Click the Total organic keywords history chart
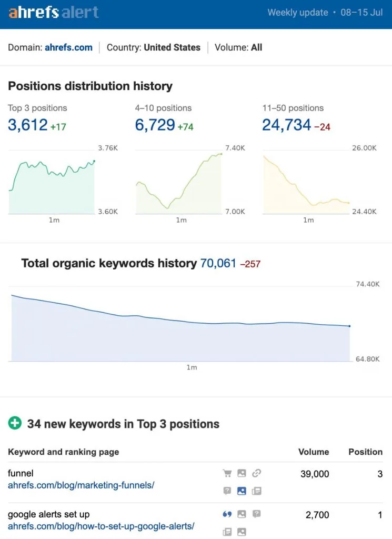The width and height of the screenshot is (392, 539). click(x=180, y=324)
